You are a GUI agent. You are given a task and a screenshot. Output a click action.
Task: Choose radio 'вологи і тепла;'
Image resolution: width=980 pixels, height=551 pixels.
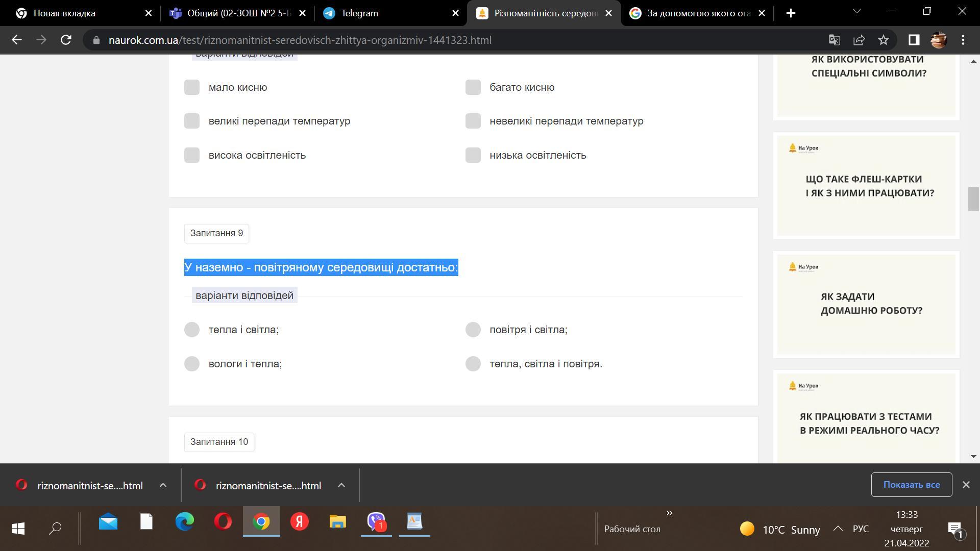coord(192,364)
